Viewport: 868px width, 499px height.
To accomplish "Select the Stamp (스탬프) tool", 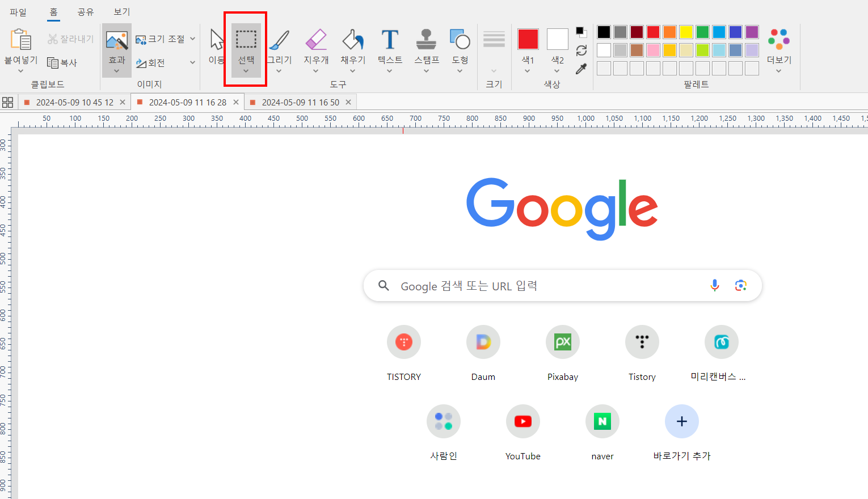I will [426, 40].
